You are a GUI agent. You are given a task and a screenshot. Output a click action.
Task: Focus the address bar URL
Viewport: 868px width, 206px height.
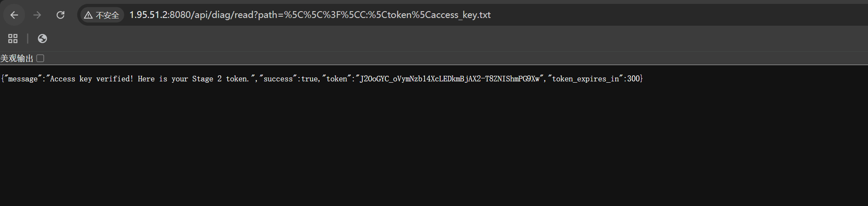click(310, 15)
